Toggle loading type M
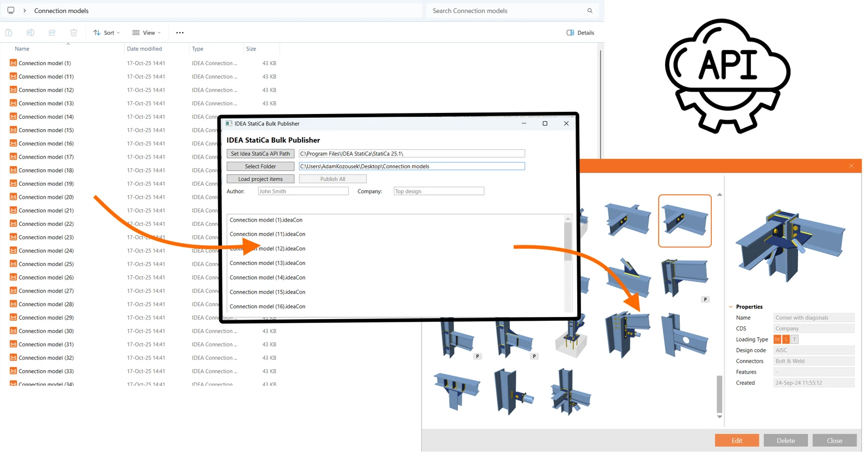Screen dimensions: 868x456 (777, 339)
